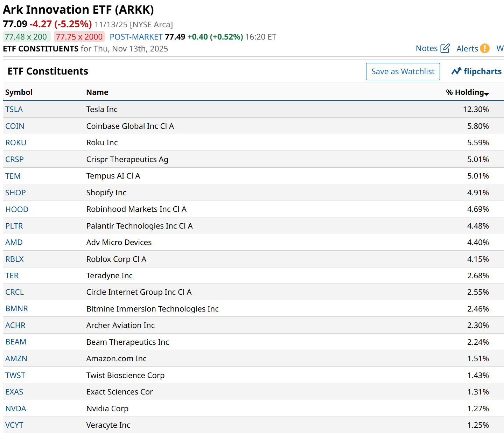Click Save as Watchlist button

[403, 71]
